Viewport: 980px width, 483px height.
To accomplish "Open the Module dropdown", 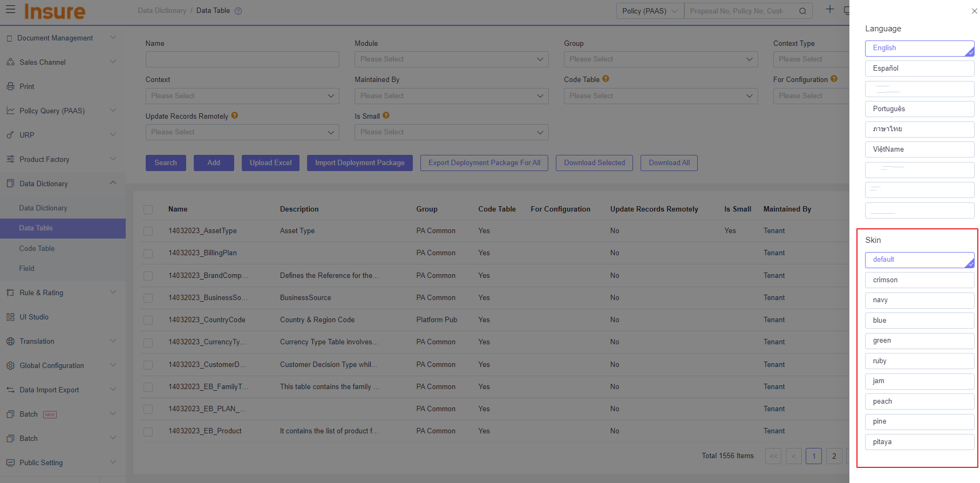I will pyautogui.click(x=451, y=59).
